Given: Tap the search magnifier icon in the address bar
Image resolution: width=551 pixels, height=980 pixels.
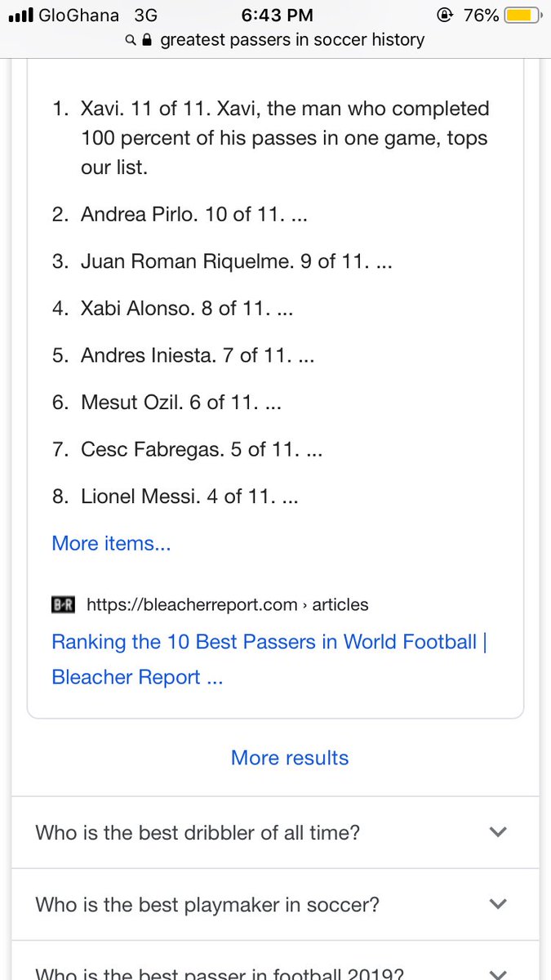Looking at the screenshot, I should coord(131,39).
